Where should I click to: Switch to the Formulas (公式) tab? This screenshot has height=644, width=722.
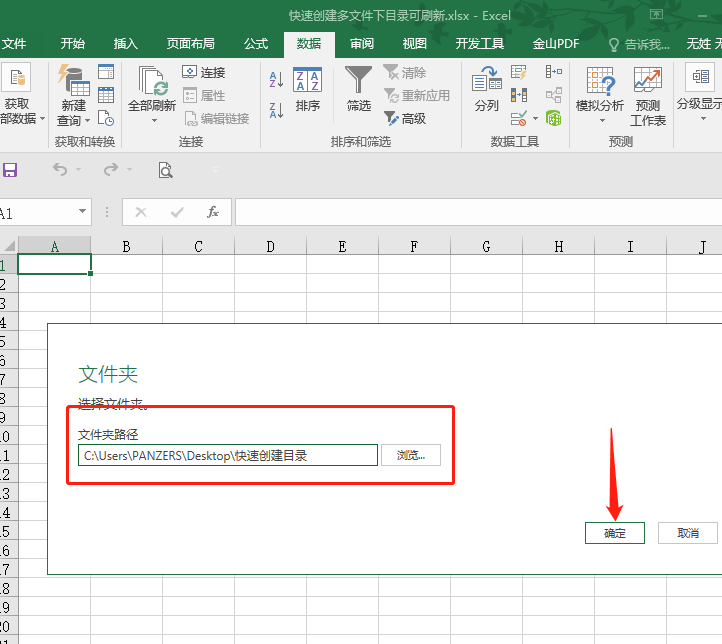[x=256, y=44]
